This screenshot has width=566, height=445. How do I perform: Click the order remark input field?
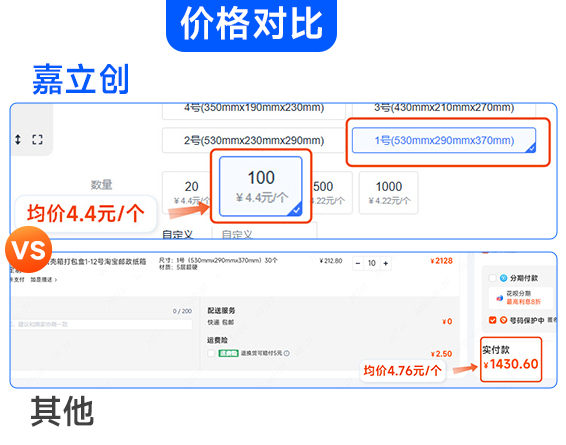(x=101, y=324)
